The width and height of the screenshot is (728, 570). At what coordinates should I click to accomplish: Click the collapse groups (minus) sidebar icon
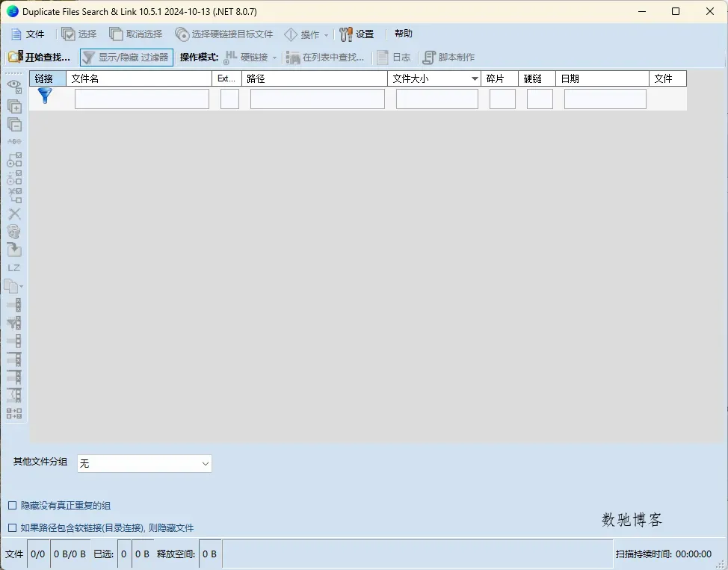(x=14, y=125)
